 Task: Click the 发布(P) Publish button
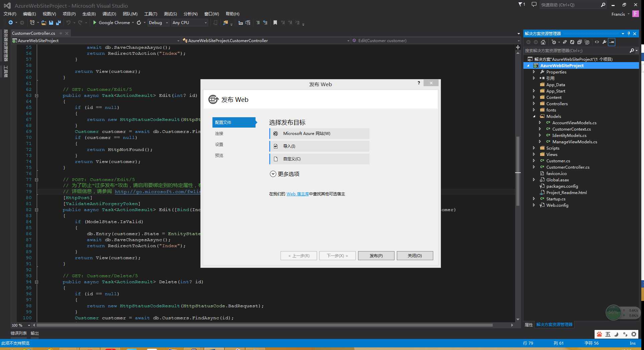tap(376, 255)
